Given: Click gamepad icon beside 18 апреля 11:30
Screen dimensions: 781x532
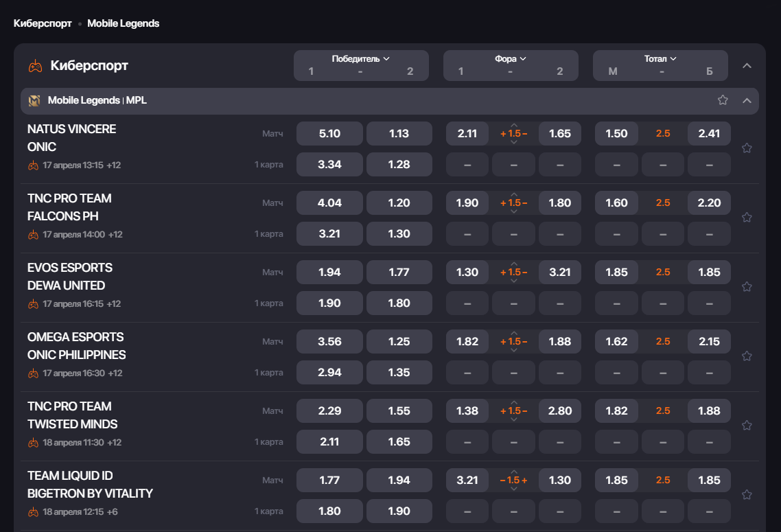Looking at the screenshot, I should (x=34, y=442).
